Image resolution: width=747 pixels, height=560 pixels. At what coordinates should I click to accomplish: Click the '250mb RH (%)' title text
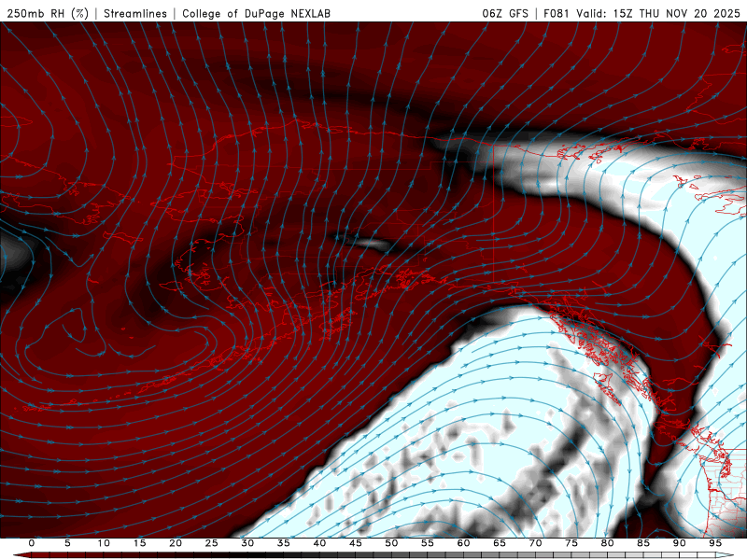click(x=48, y=13)
